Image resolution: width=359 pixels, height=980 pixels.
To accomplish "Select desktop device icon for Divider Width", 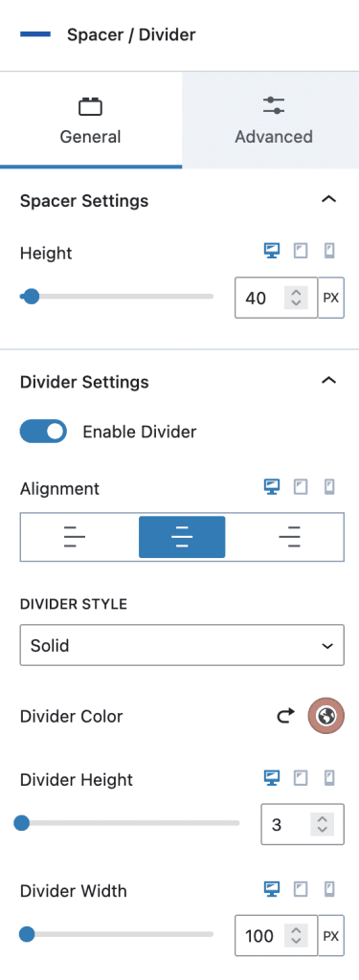I will pyautogui.click(x=271, y=889).
